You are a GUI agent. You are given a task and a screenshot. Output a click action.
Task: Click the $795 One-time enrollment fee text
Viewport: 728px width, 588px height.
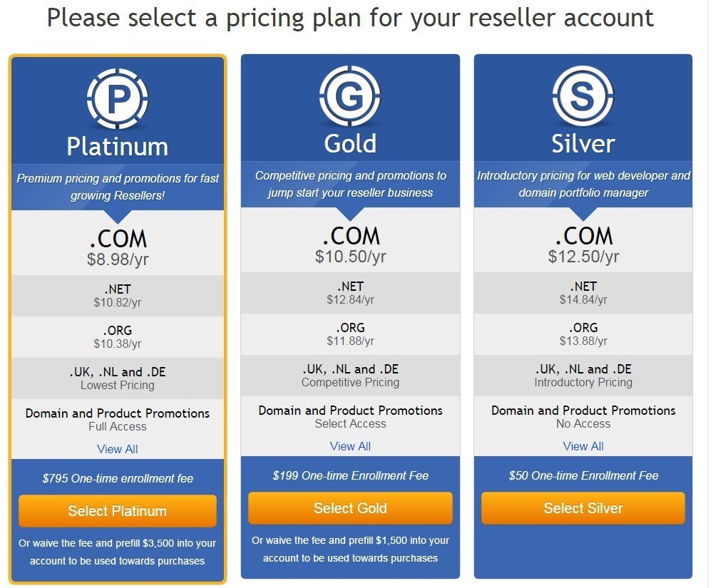118,478
